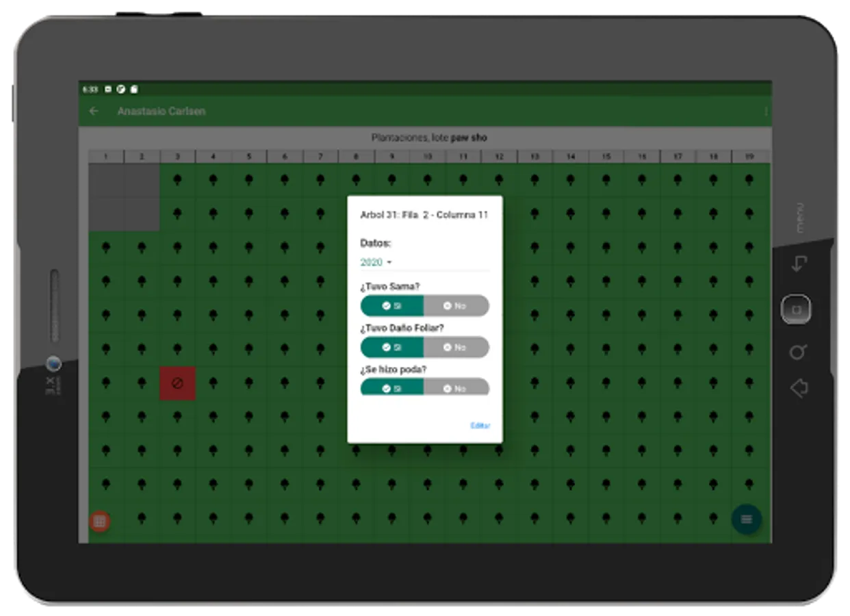
Task: Tap the dark floating menu button
Action: pyautogui.click(x=746, y=519)
